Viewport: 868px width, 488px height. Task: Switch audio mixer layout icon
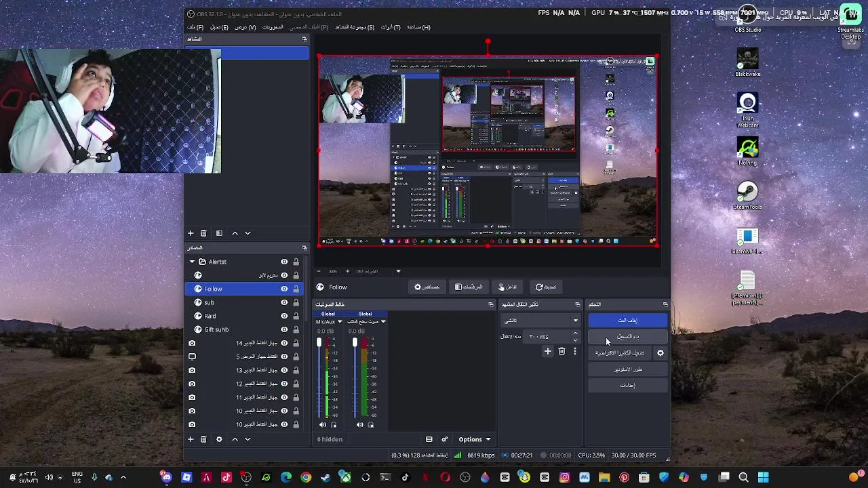(429, 439)
